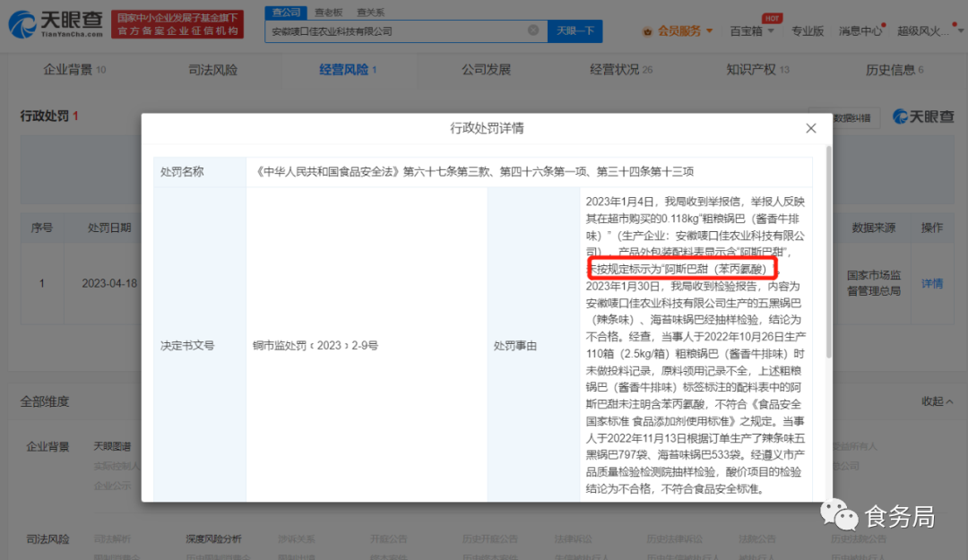Click the dialog's vertical scrollbar
This screenshot has height=560, width=968.
coord(828,254)
